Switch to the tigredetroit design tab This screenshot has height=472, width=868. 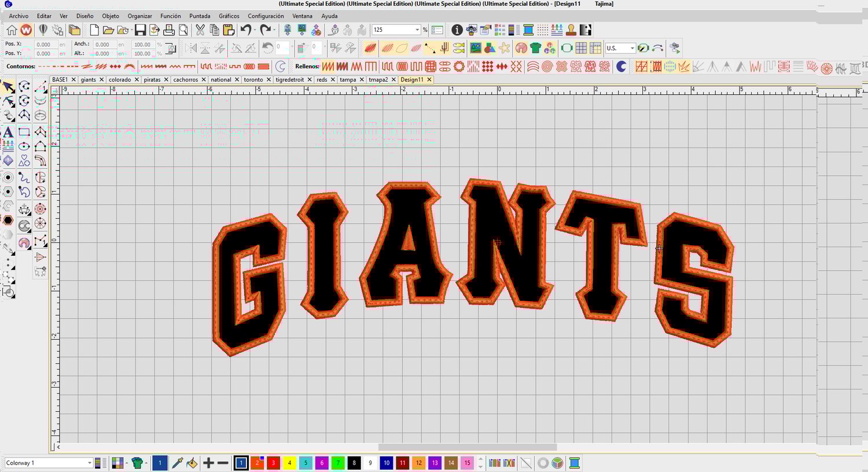tap(289, 80)
